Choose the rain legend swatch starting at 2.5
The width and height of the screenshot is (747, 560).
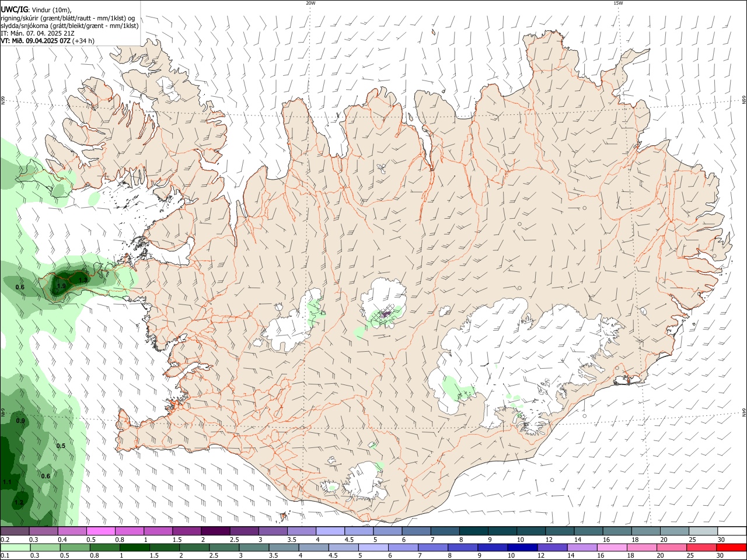pos(224,548)
